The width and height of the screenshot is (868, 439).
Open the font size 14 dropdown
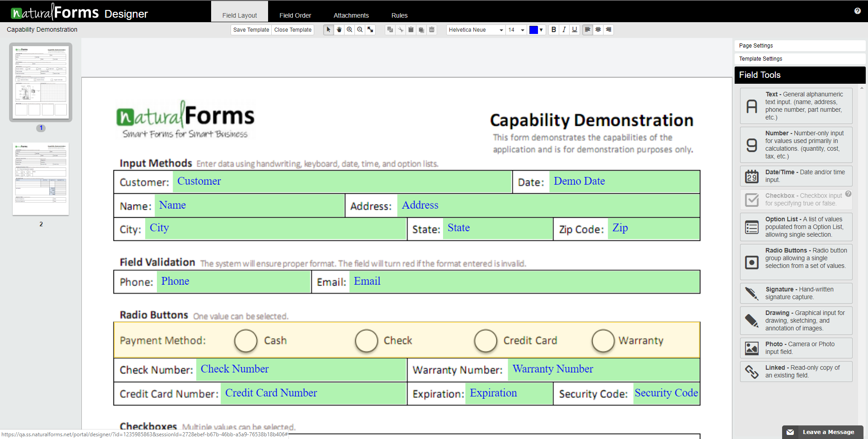point(516,30)
